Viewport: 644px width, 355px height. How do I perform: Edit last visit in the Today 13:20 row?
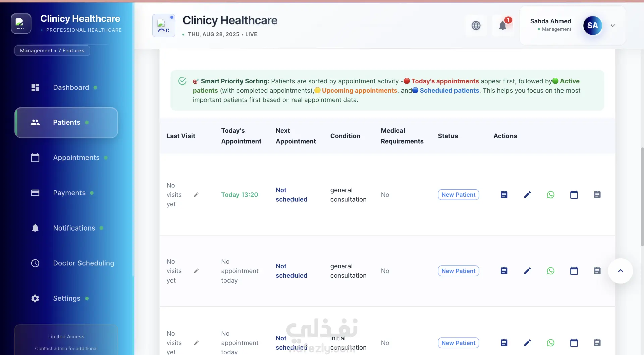(x=196, y=195)
